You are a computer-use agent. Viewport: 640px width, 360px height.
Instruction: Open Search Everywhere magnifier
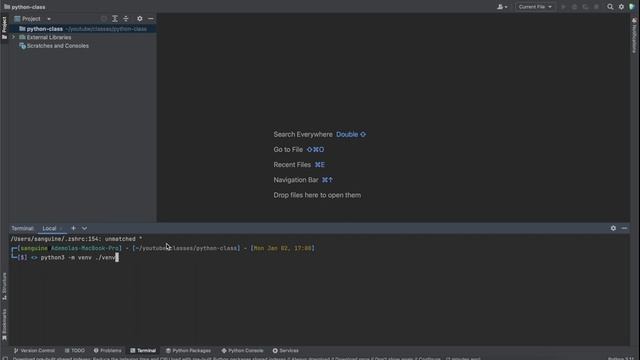click(610, 7)
